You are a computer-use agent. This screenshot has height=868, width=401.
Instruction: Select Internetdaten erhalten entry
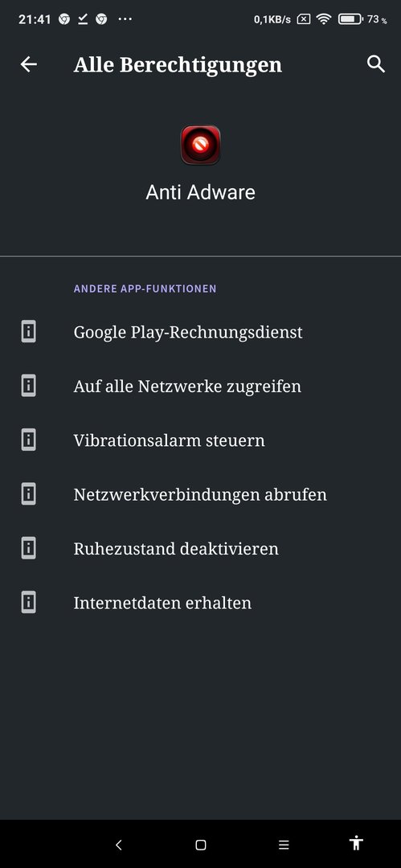click(201, 604)
